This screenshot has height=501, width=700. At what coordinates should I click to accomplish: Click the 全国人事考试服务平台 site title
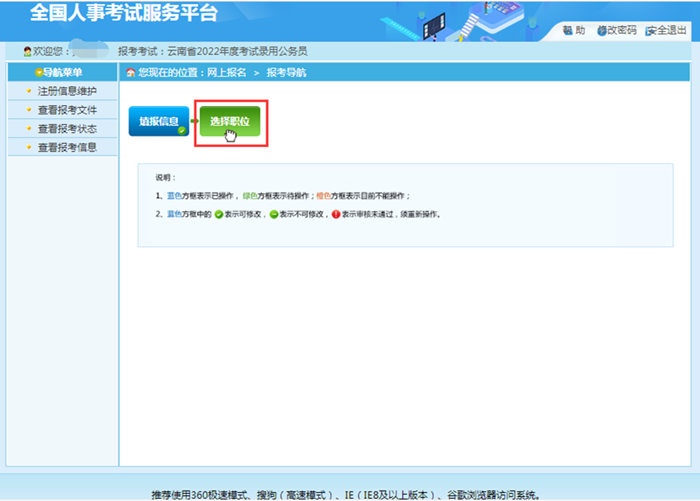(x=123, y=13)
